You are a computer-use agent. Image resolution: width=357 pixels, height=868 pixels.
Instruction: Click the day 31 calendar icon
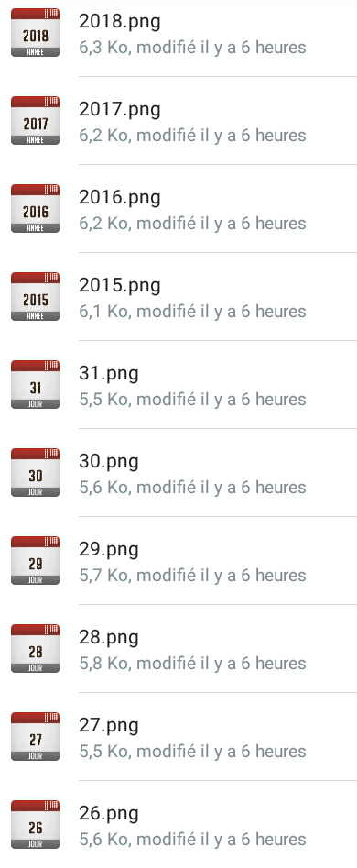(x=35, y=385)
